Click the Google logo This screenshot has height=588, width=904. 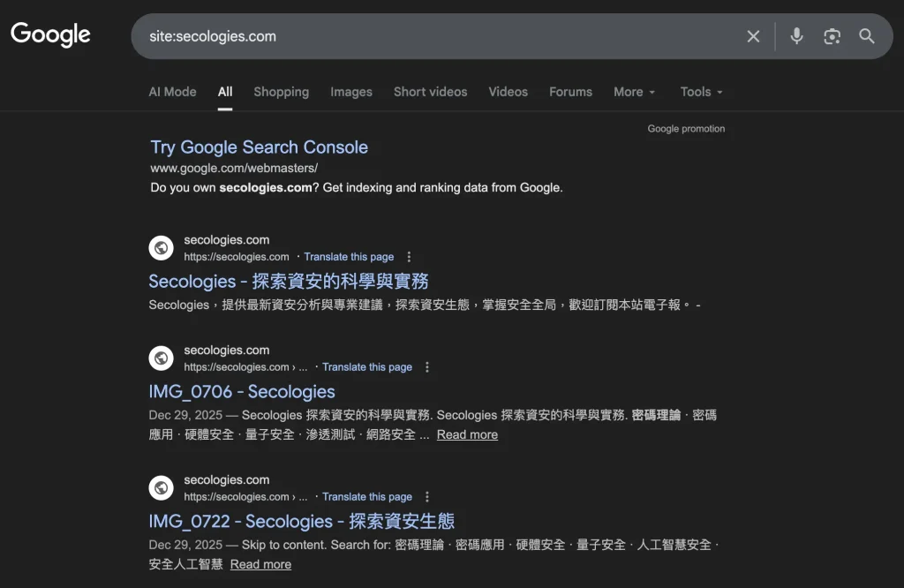click(x=50, y=35)
